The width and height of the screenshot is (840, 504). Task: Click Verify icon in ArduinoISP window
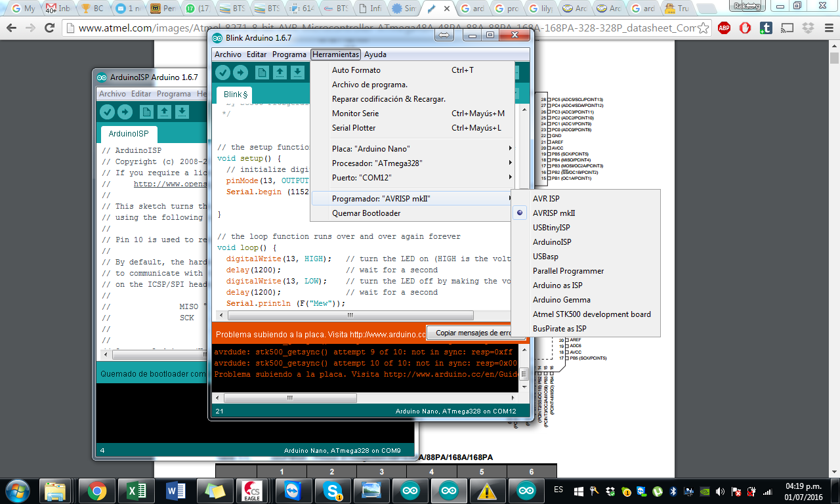pos(107,112)
